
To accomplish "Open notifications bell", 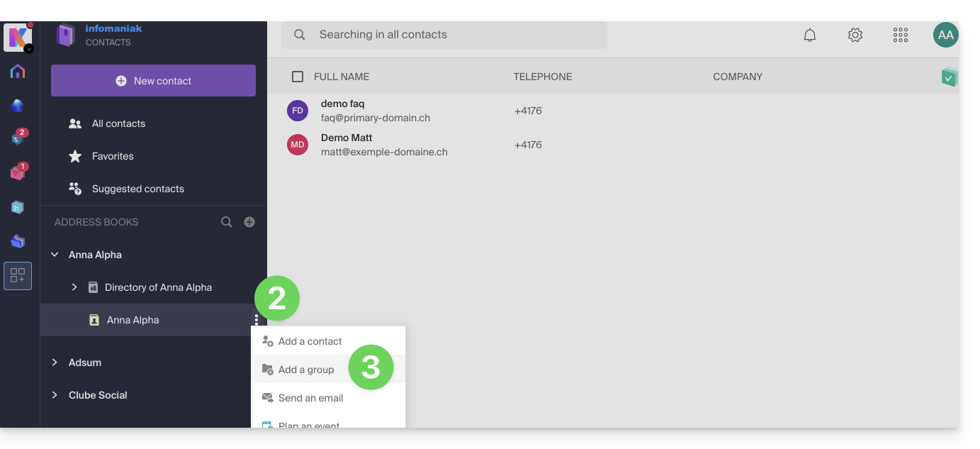I will (x=810, y=35).
